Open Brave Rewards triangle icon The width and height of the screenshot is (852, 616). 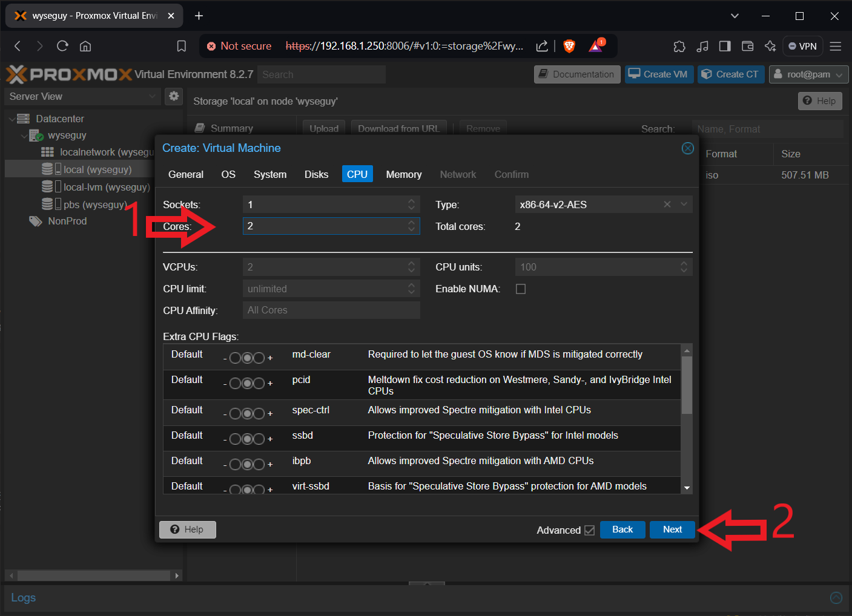click(x=596, y=46)
